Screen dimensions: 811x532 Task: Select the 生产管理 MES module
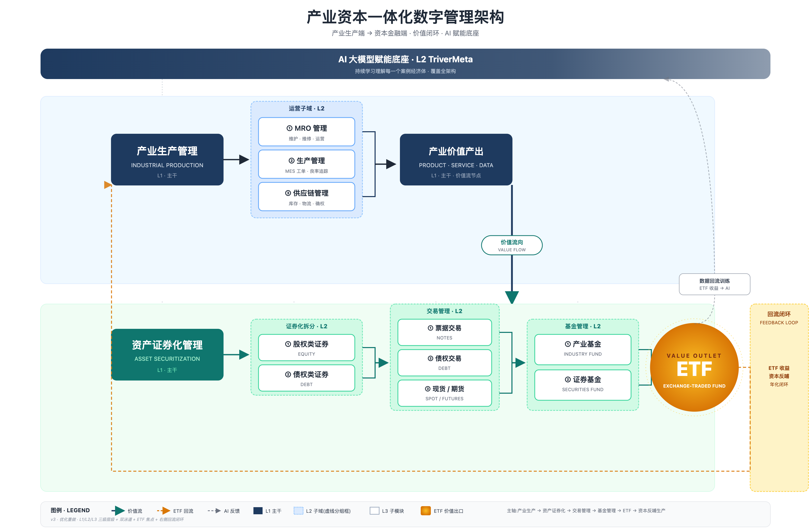coord(306,164)
